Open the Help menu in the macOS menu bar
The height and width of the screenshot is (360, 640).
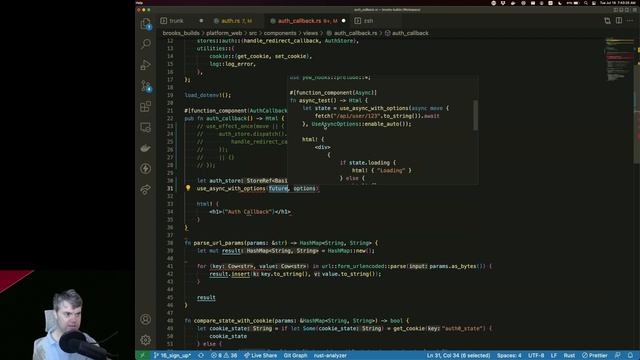click(x=139, y=3)
